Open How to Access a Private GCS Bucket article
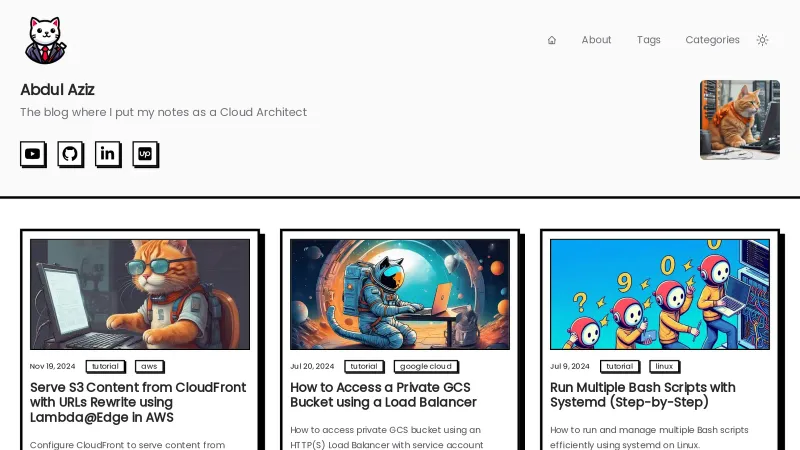The height and width of the screenshot is (450, 800). pos(383,395)
